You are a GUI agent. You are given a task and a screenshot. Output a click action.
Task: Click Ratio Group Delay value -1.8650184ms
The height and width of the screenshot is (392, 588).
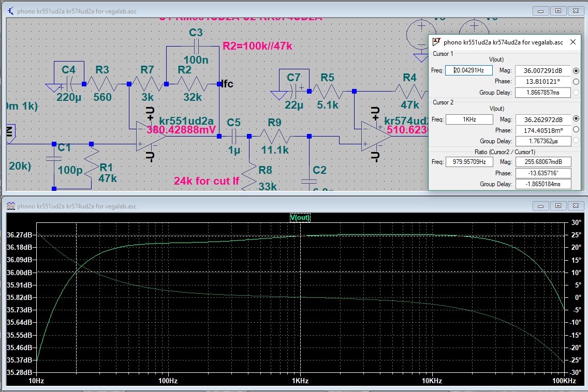(543, 184)
